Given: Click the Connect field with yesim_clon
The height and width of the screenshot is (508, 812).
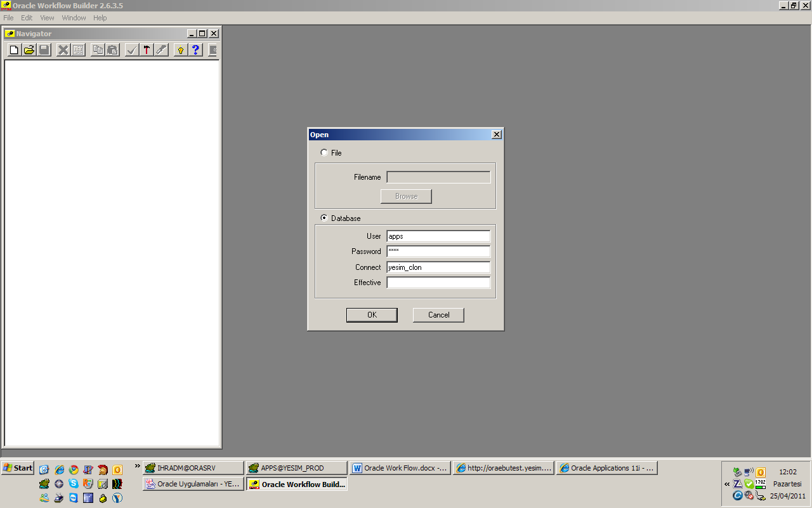Looking at the screenshot, I should coord(438,267).
